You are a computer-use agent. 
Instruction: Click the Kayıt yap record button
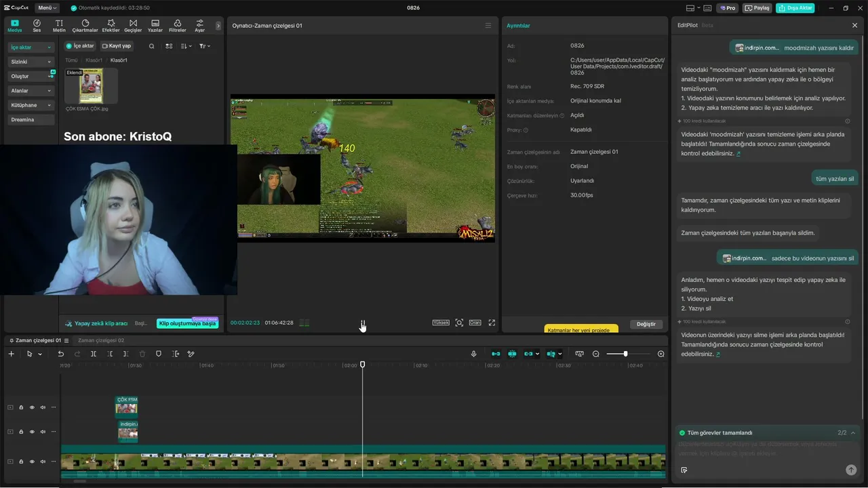(x=117, y=46)
